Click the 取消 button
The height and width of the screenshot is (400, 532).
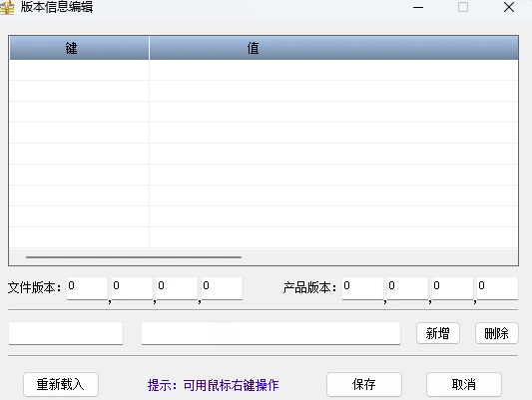(x=464, y=384)
